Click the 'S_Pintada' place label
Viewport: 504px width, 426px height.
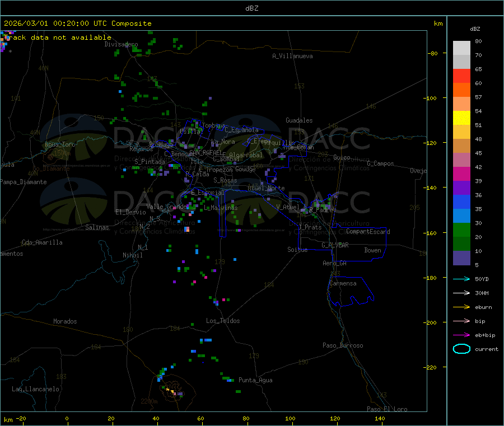click(x=150, y=162)
